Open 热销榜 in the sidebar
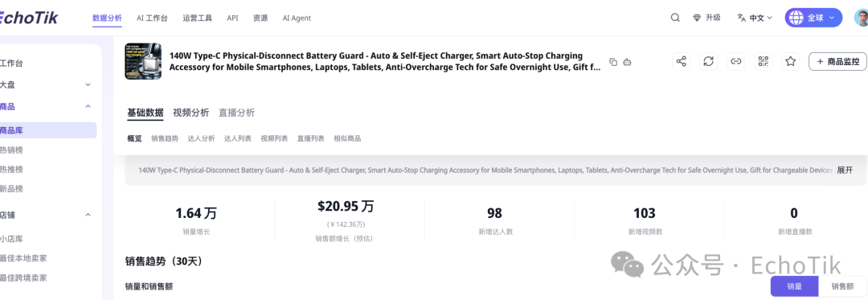The height and width of the screenshot is (300, 868). [11, 150]
